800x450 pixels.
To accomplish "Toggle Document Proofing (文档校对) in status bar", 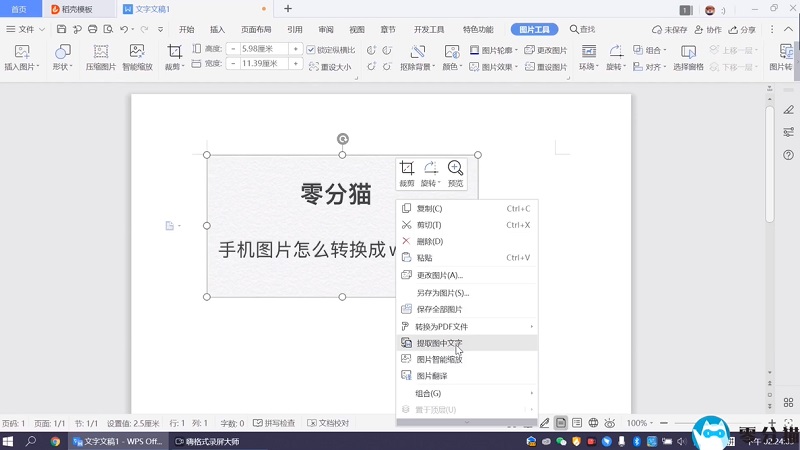I will (x=328, y=423).
